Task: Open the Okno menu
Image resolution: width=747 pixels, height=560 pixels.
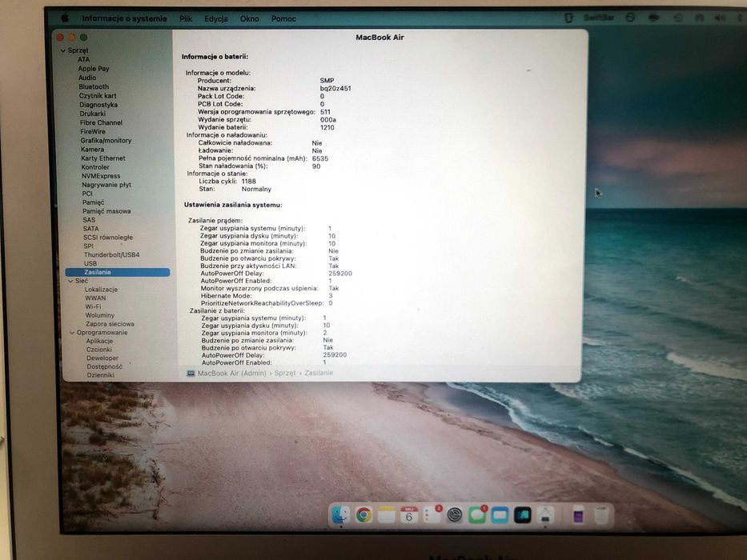Action: coord(250,18)
